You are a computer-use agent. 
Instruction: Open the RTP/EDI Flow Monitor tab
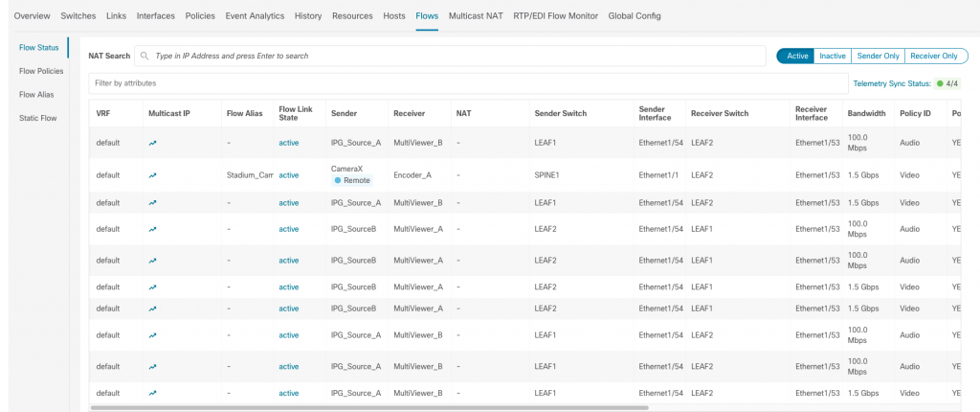point(555,15)
